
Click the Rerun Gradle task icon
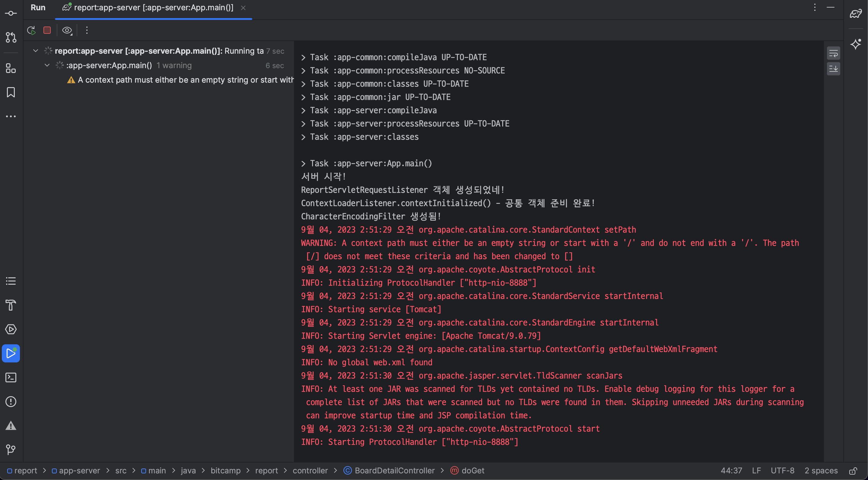31,31
